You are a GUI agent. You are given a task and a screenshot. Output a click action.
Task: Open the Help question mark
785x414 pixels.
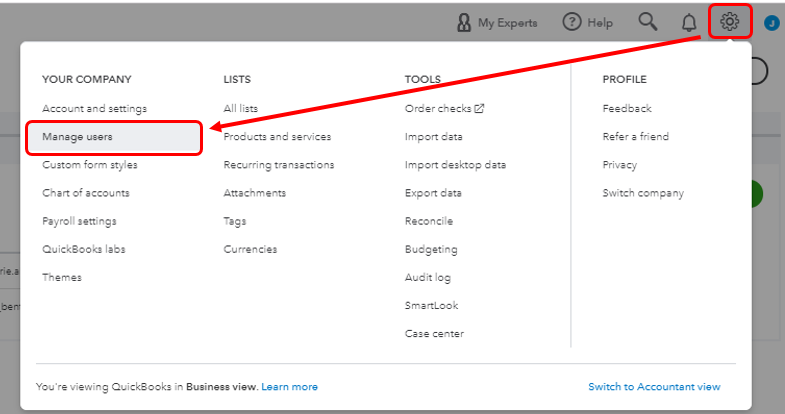pyautogui.click(x=588, y=22)
